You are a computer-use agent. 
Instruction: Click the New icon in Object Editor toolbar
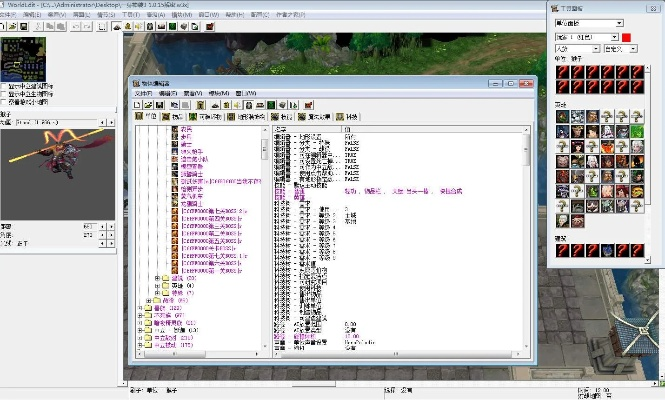coord(137,104)
